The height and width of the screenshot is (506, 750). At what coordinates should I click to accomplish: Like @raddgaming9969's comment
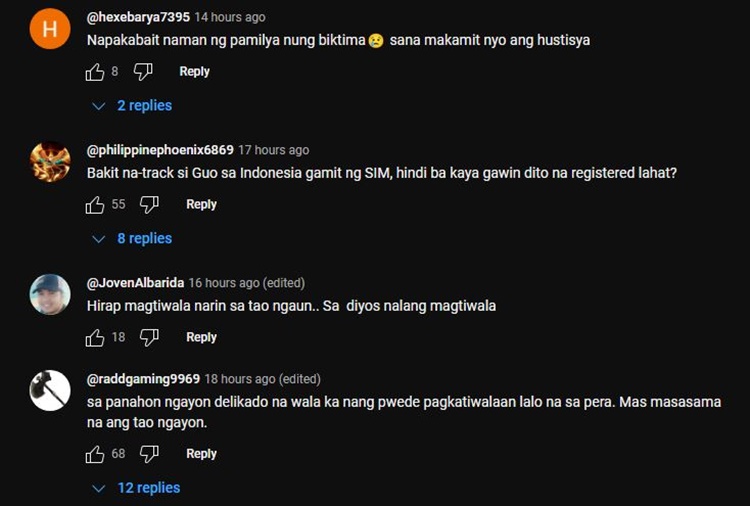point(95,454)
